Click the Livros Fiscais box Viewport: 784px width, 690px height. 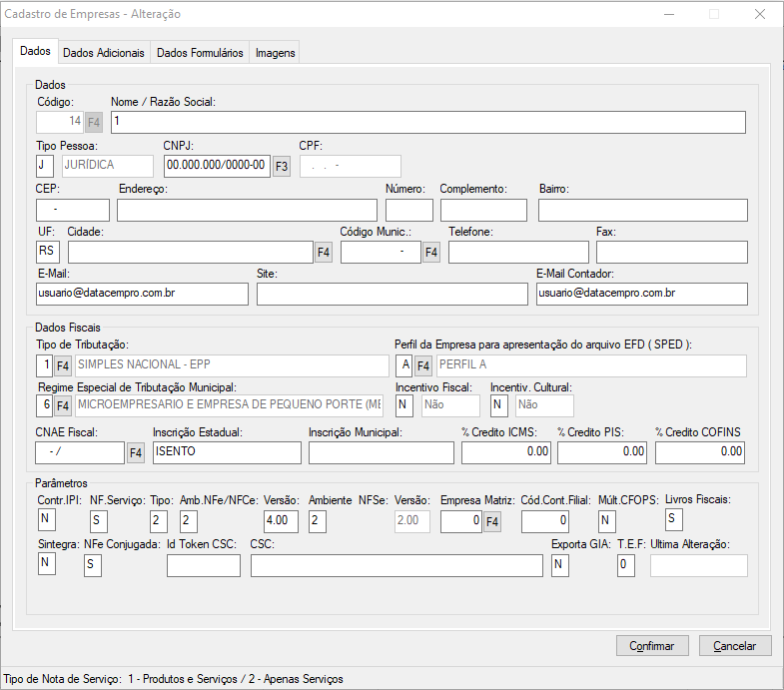tap(673, 519)
